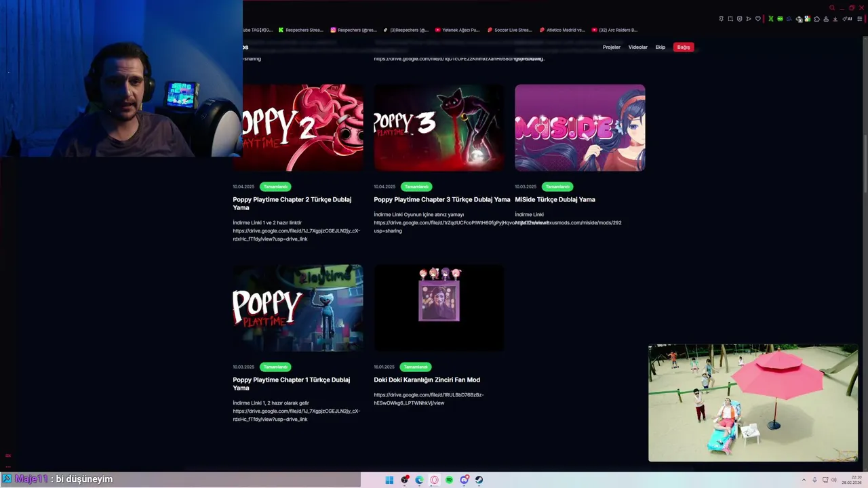Viewport: 868px width, 488px height.
Task: Open OBS icon in taskbar
Action: [x=405, y=480]
